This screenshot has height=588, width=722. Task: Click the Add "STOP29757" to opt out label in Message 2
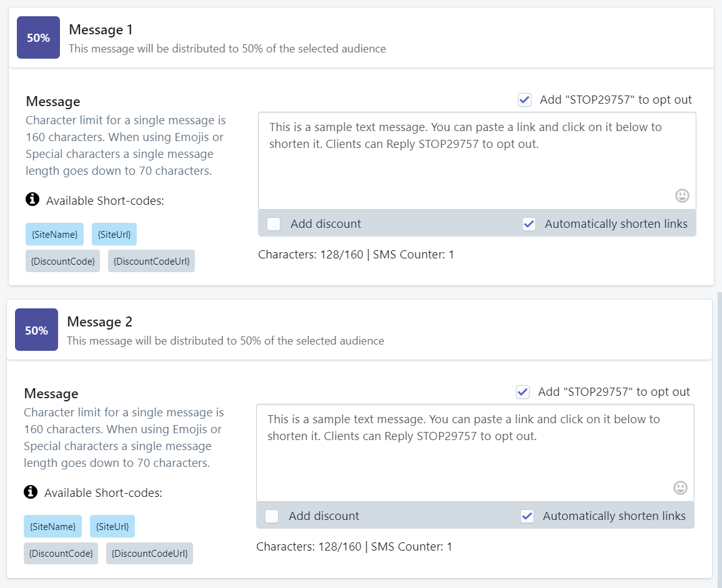[x=614, y=392]
